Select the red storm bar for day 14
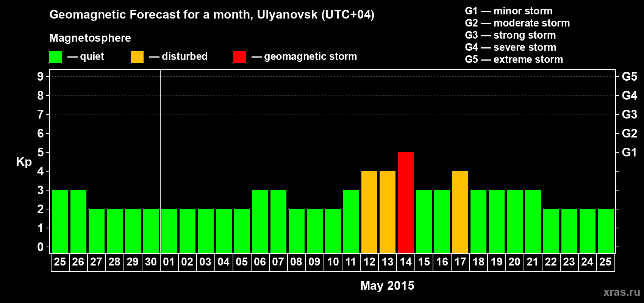This screenshot has width=644, height=303. click(x=406, y=203)
